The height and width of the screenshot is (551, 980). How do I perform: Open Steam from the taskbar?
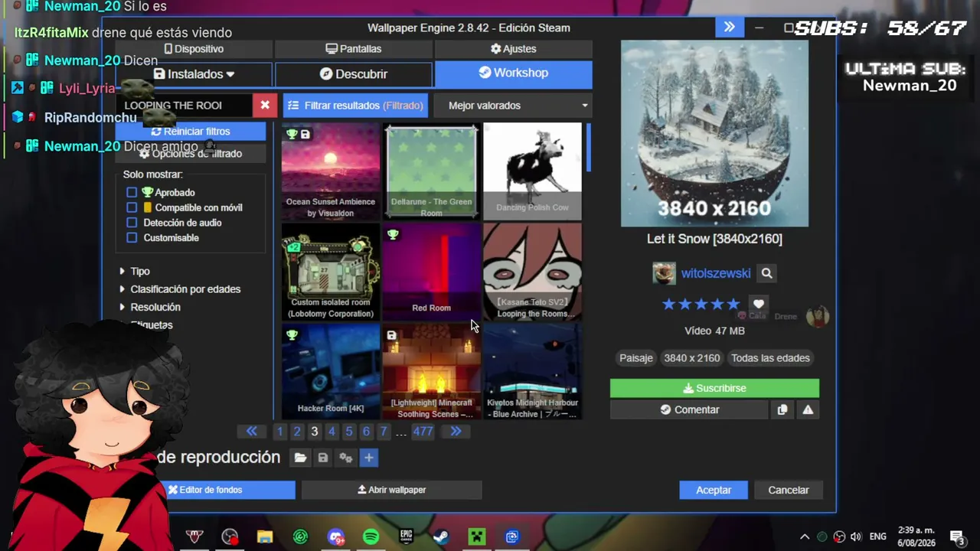pyautogui.click(x=441, y=536)
